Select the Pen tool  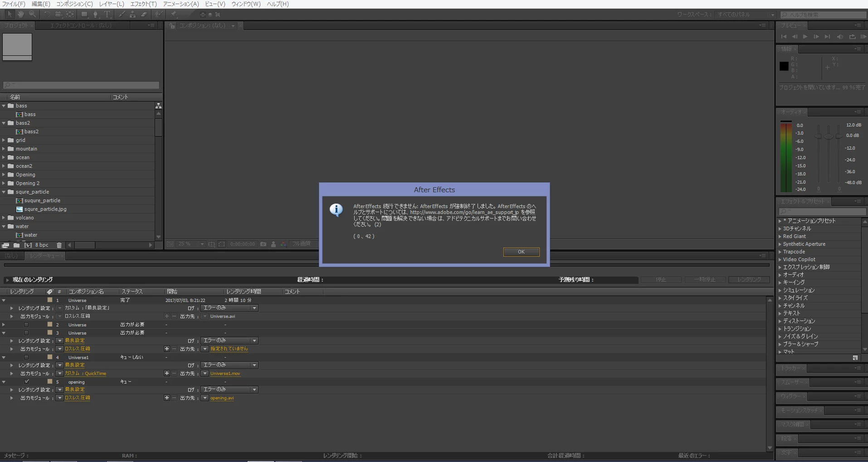click(x=96, y=15)
